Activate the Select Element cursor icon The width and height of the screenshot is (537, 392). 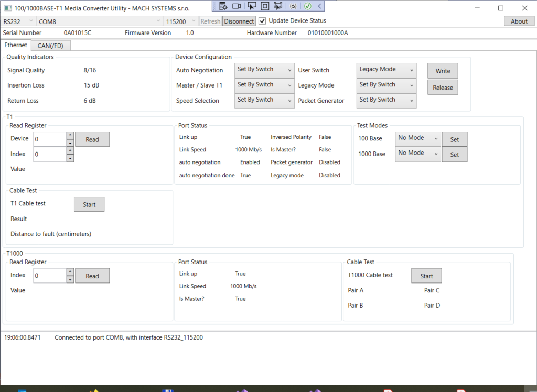252,6
